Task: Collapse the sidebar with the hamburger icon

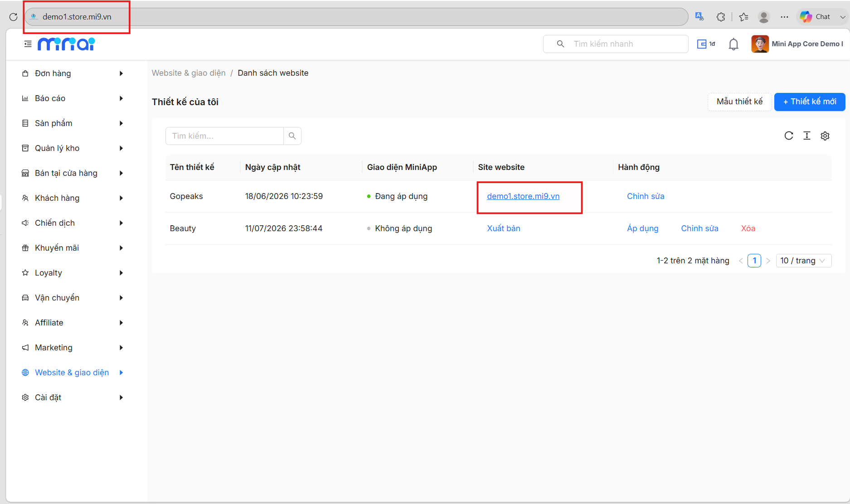Action: 28,44
